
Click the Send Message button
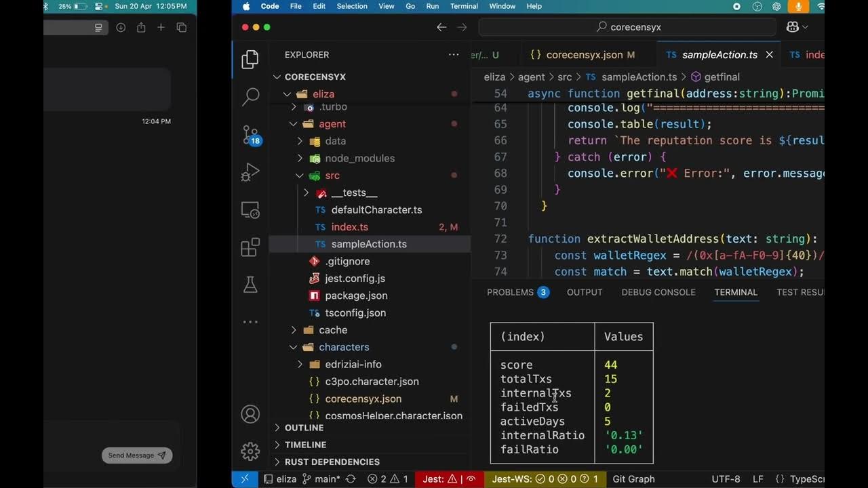coord(137,455)
